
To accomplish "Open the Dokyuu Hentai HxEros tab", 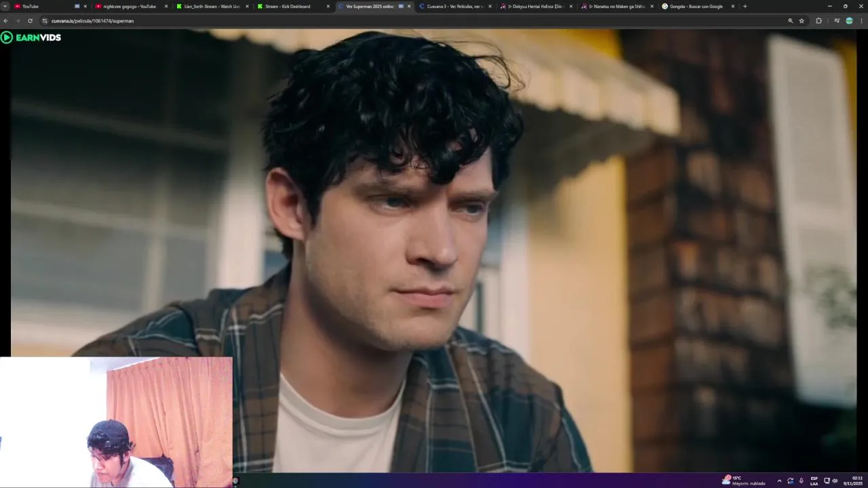I will pos(536,6).
